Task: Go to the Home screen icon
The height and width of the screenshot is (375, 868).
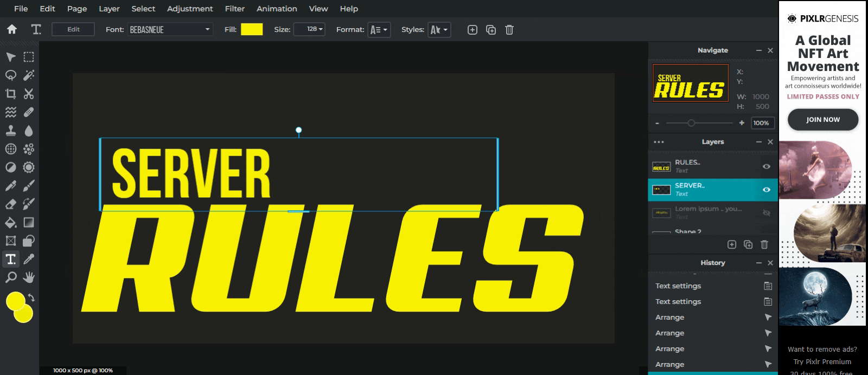Action: click(x=11, y=29)
